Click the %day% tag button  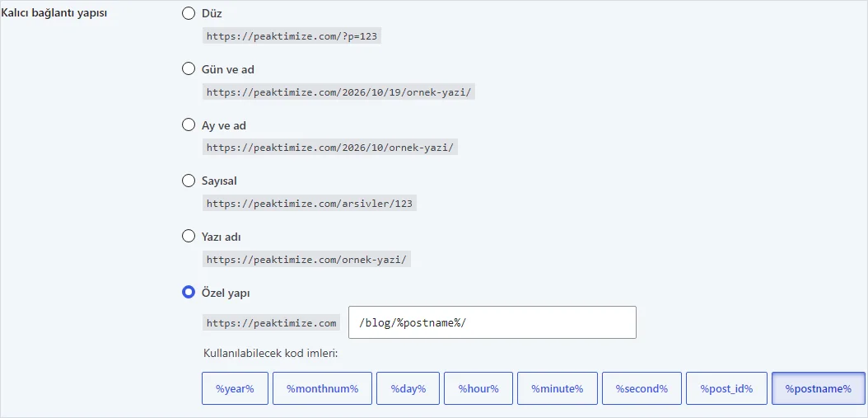click(408, 388)
